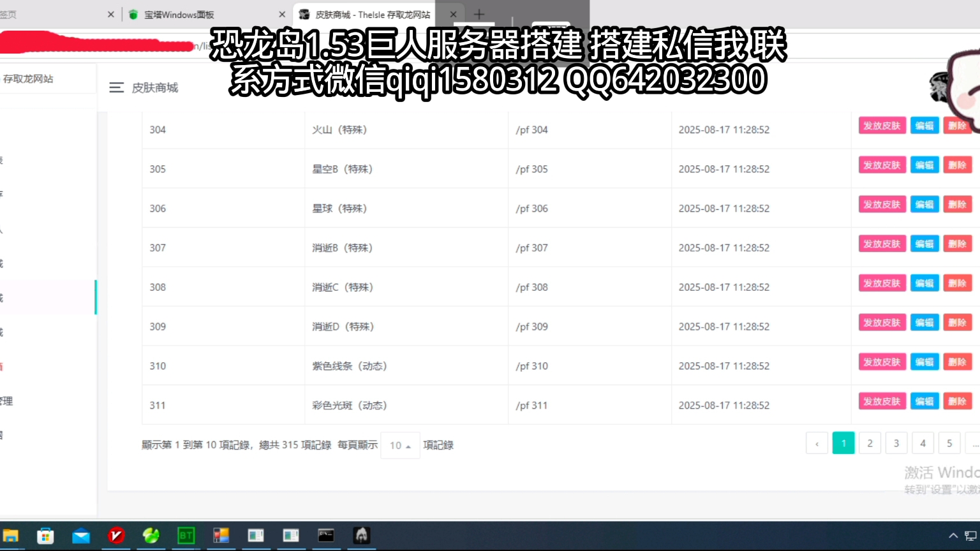Image resolution: width=980 pixels, height=551 pixels.
Task: Click the ID cell 306
Action: tap(158, 209)
